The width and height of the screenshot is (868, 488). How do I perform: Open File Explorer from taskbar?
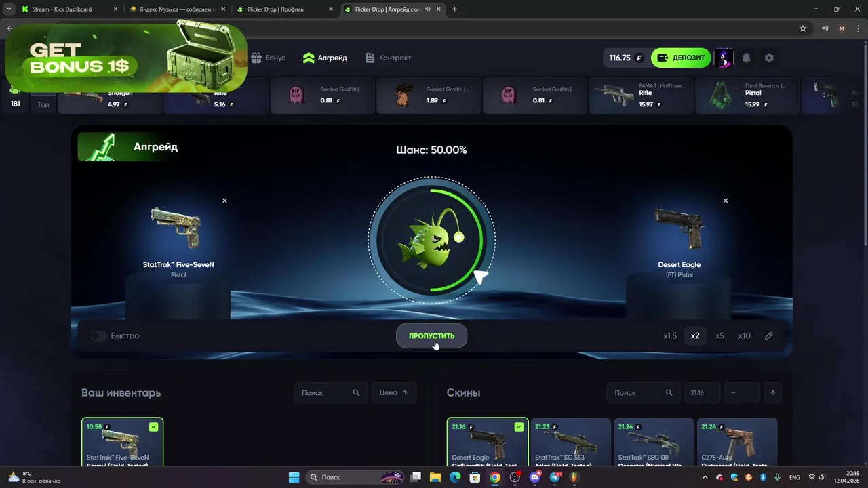pos(435,477)
